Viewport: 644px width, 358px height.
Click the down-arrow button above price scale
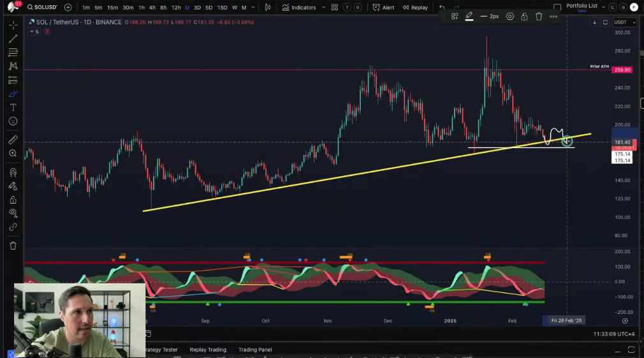click(x=594, y=22)
